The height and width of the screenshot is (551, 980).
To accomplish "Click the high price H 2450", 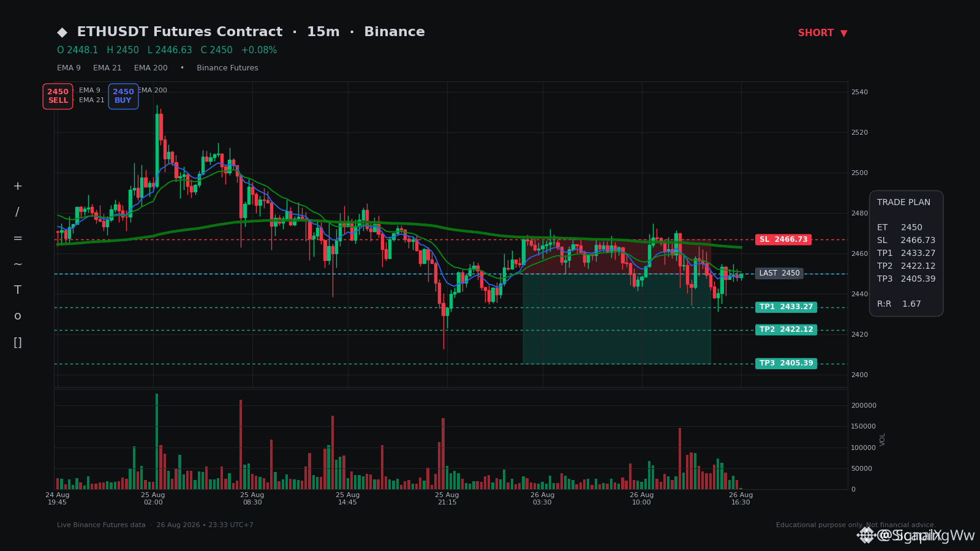I will click(123, 50).
